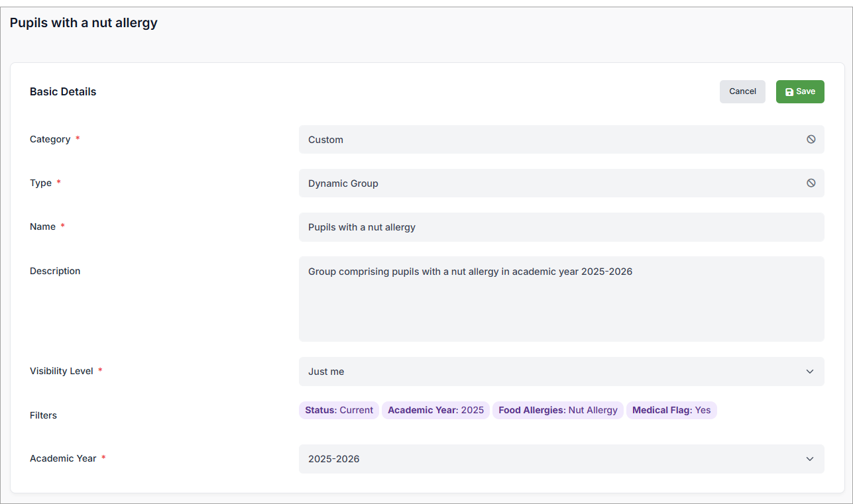Click the 2025-2026 academic year value

click(x=334, y=459)
